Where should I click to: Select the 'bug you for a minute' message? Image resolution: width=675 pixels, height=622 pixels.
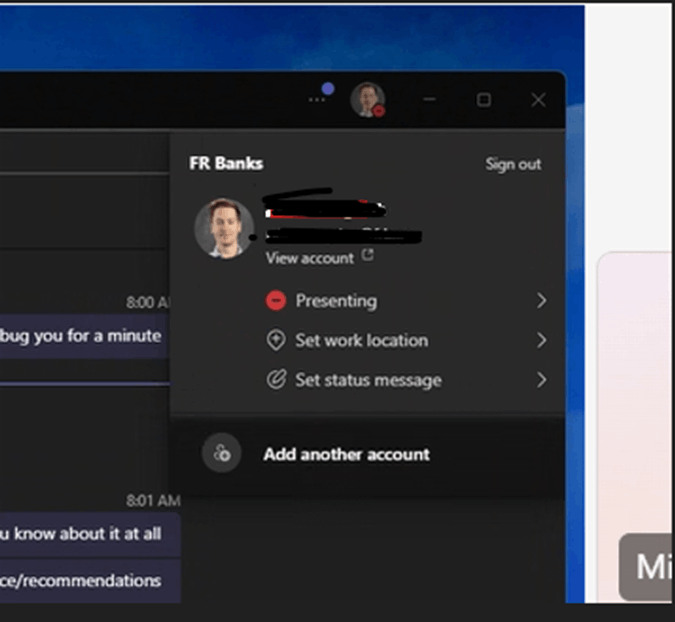point(83,336)
